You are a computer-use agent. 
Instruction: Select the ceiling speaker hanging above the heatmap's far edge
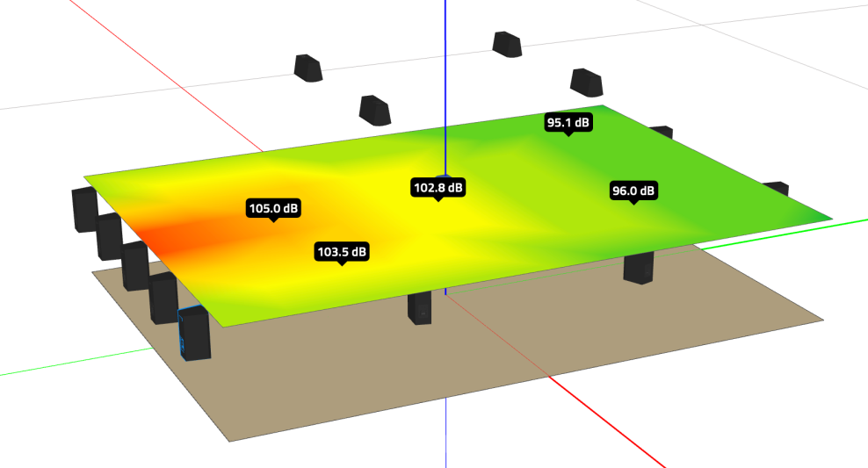(375, 110)
